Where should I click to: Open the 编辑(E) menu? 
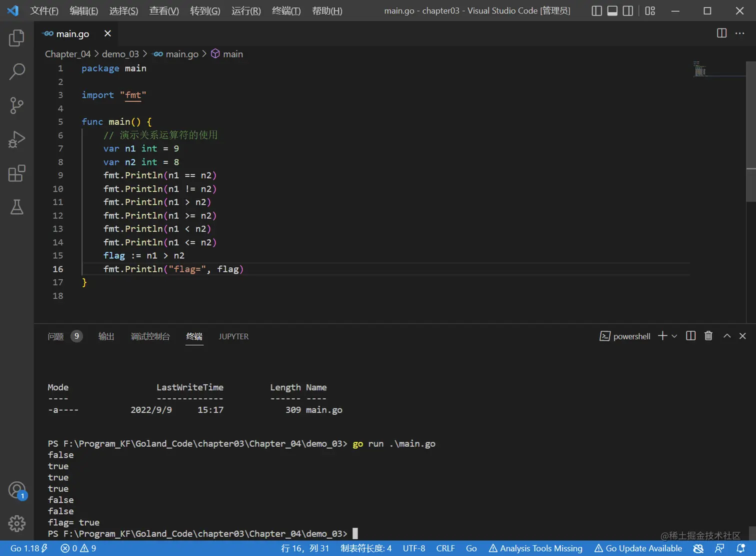click(84, 10)
